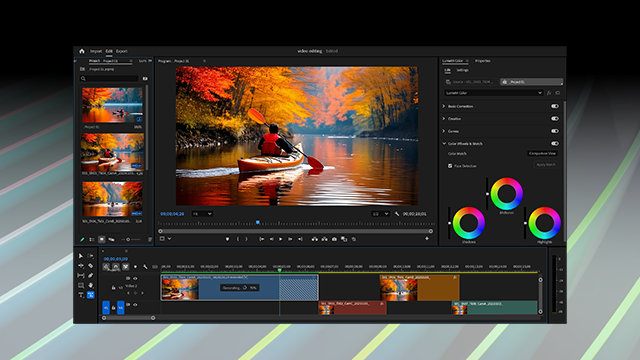Expand the Curves section
This screenshot has width=640, height=360.
444,131
